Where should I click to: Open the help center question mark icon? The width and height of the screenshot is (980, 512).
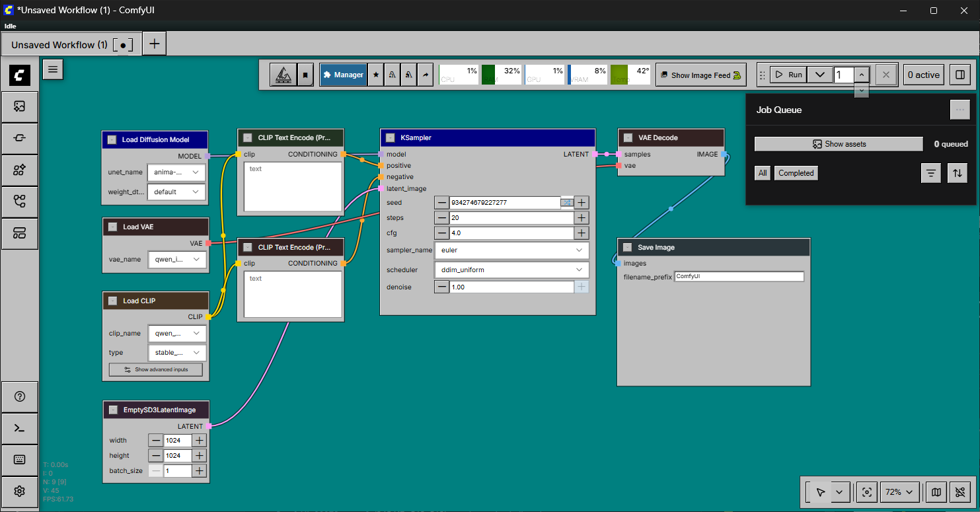[x=20, y=396]
